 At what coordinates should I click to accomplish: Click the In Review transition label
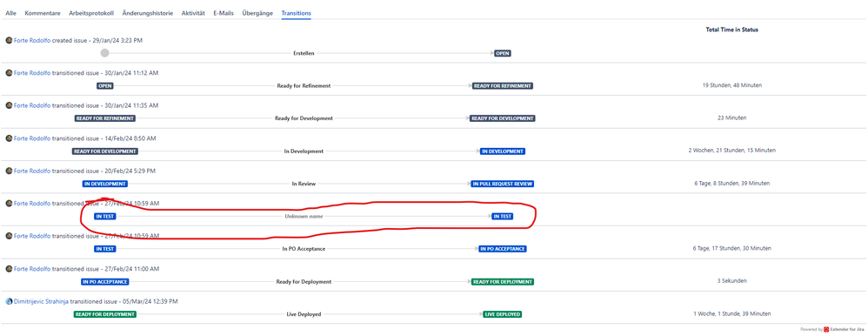pyautogui.click(x=304, y=184)
